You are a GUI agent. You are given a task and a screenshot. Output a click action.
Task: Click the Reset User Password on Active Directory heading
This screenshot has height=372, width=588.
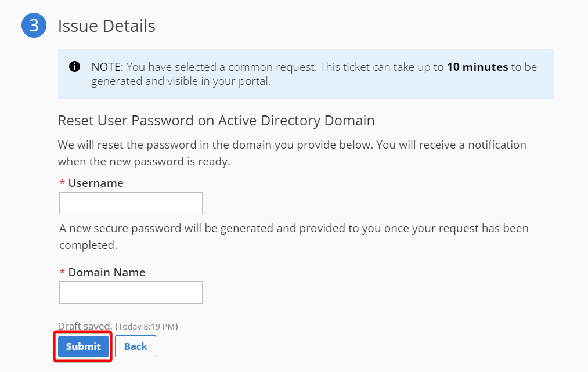217,121
